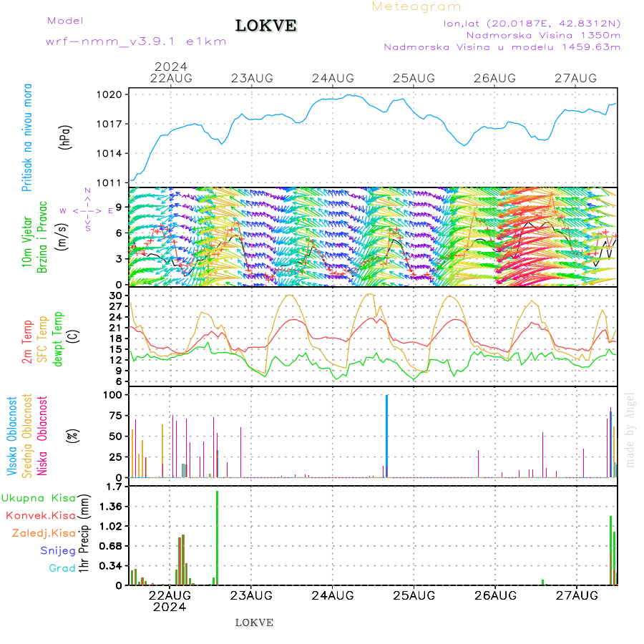This screenshot has width=644, height=644.
Task: Click the 1.36 precipitation axis value
Action: pos(111,507)
